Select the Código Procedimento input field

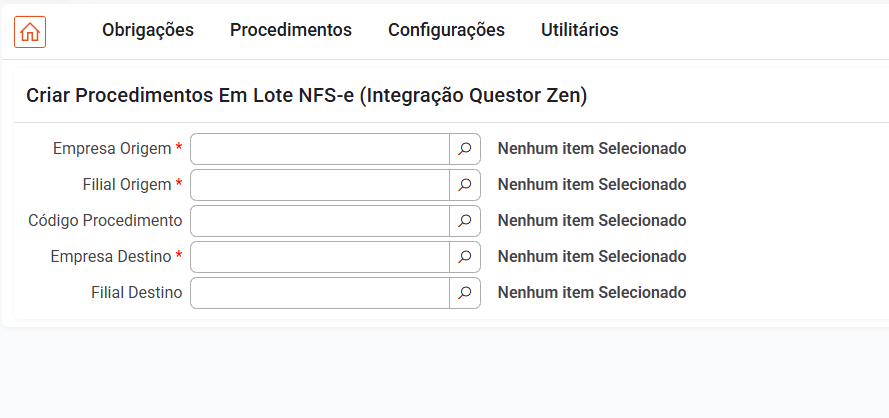tap(320, 221)
